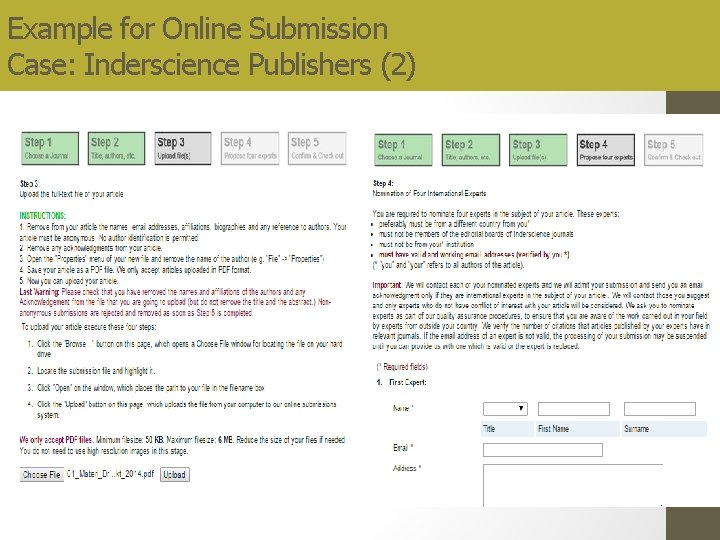720x540 pixels.
Task: Select Step 4 Propose four experts in right panel
Action: pos(606,150)
